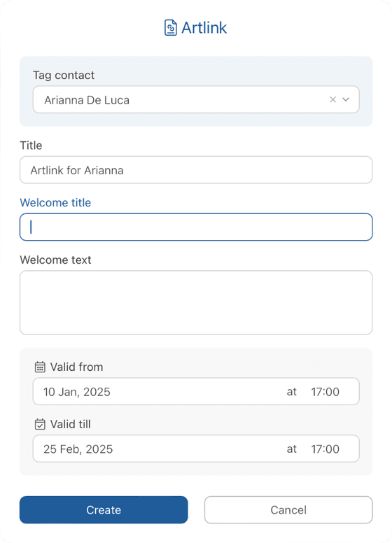Open the Valid from date 10 Jan, 2025
The height and width of the screenshot is (543, 392).
point(77,392)
